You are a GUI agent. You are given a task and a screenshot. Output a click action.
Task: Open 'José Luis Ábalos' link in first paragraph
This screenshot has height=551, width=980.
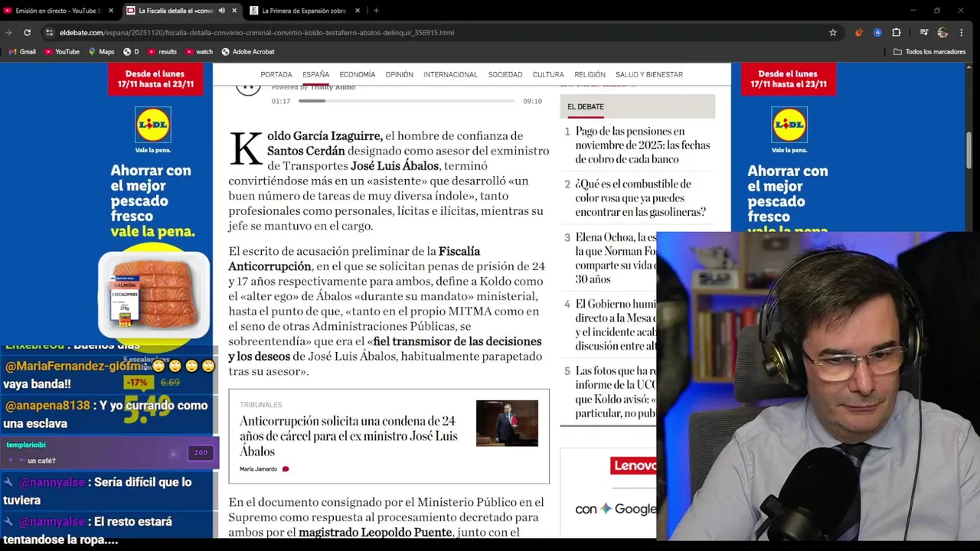coord(395,166)
